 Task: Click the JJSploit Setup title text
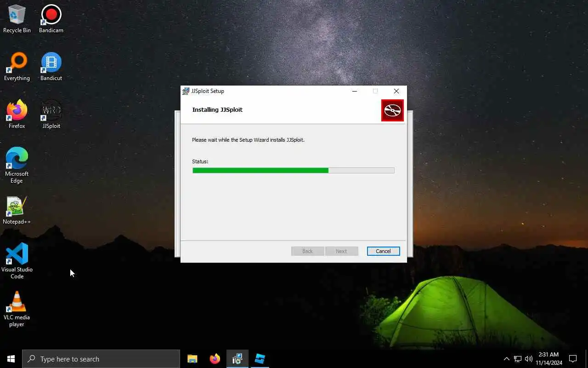point(208,91)
